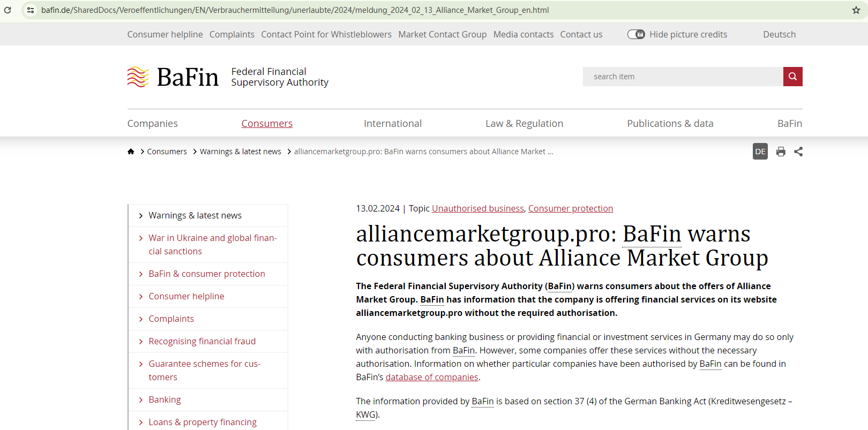
Task: Toggle Hide picture credits switch
Action: [636, 34]
